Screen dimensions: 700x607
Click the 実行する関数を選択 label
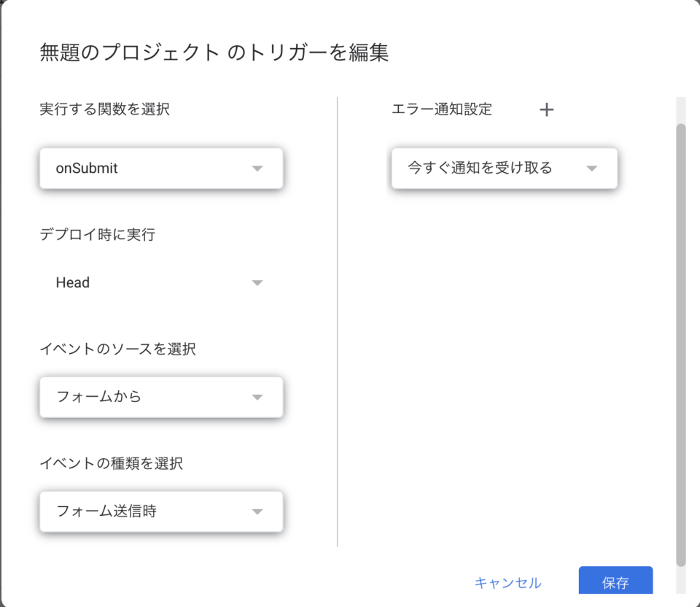104,109
